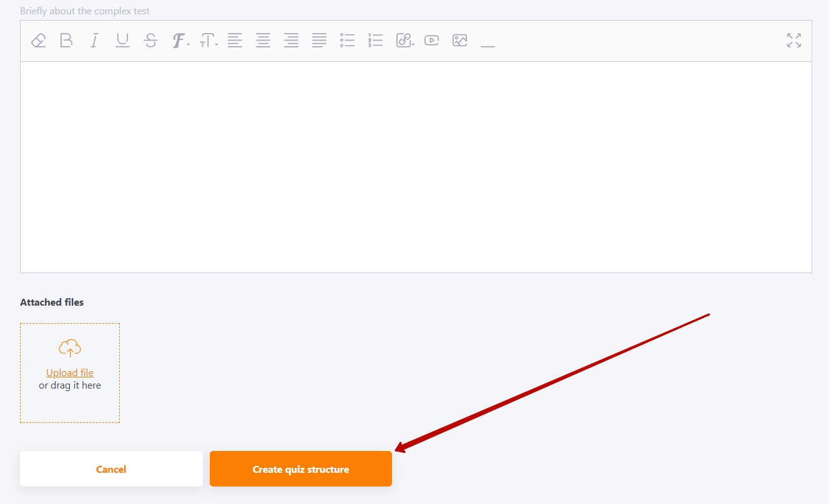
Task: Open the font family dropdown
Action: point(180,41)
